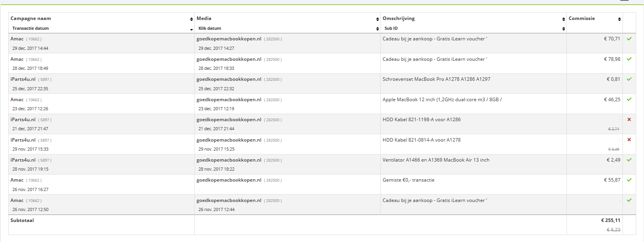
Task: Open iParts4u.nl campaign from 25 dec. 22:35 transaction
Action: (x=23, y=79)
